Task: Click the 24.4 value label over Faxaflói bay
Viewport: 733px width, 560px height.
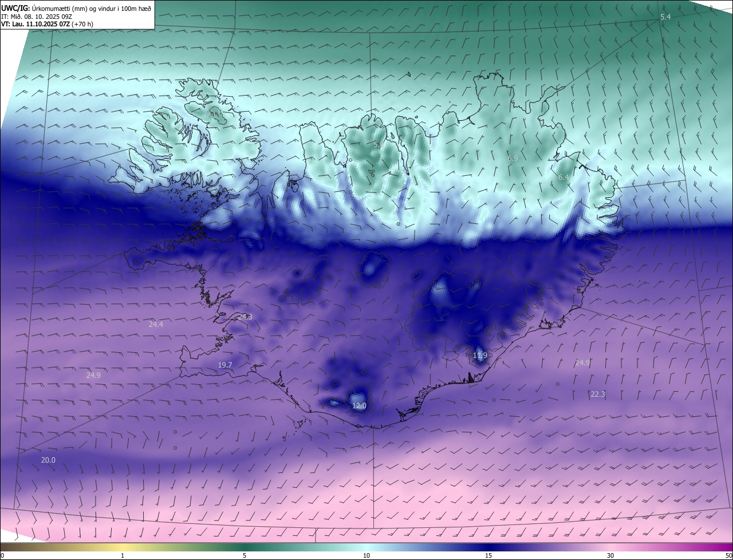Action: pos(156,324)
